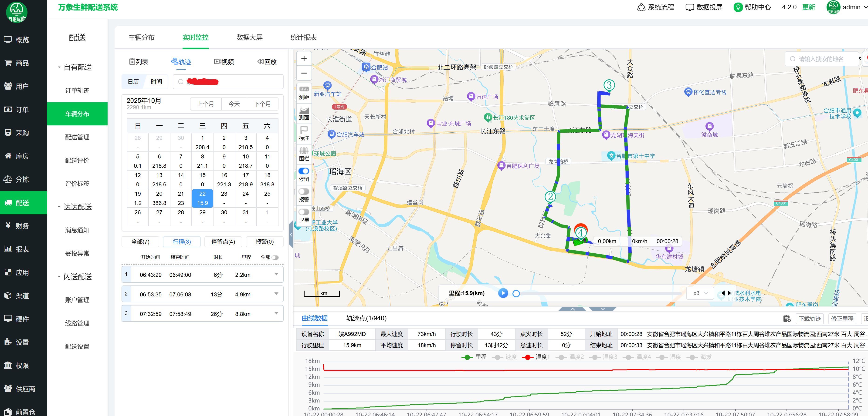This screenshot has height=416, width=868.
Task: Expand trip row 1 details arrow
Action: click(x=276, y=274)
